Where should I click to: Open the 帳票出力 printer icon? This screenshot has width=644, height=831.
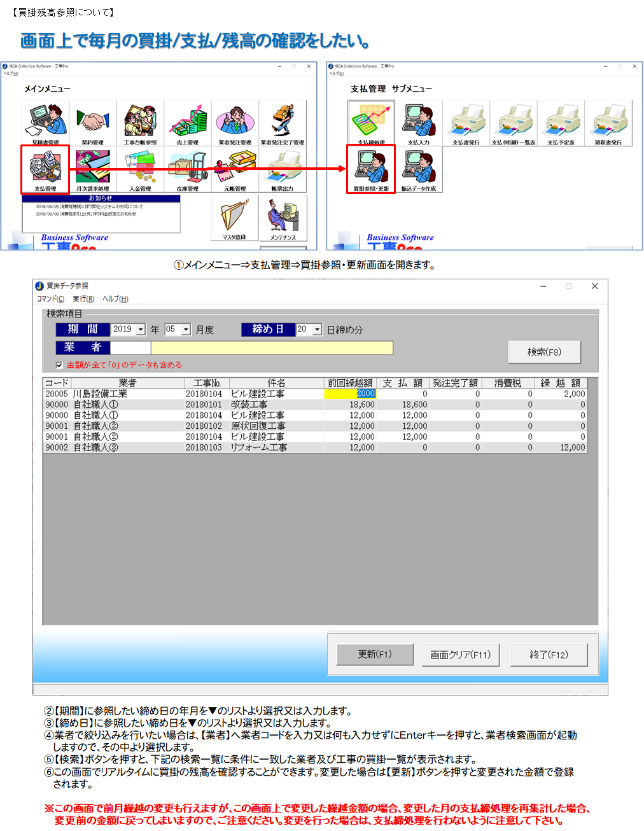point(283,169)
